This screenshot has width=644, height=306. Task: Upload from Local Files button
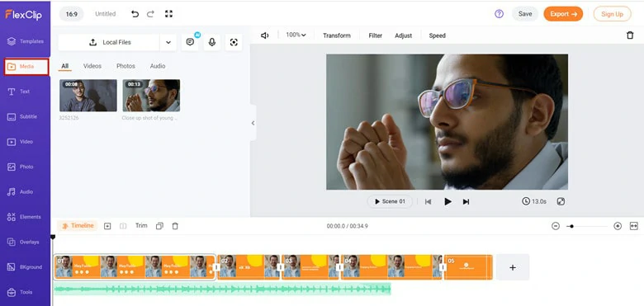tap(109, 42)
